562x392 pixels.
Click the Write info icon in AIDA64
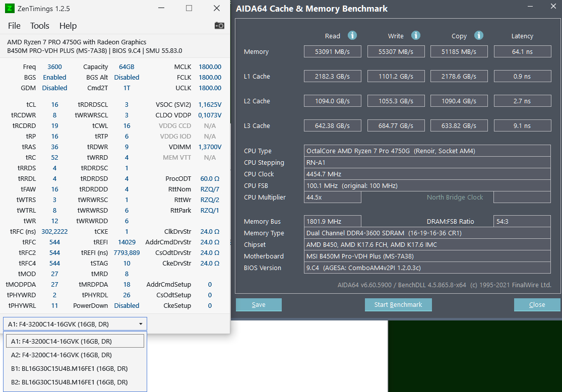pyautogui.click(x=416, y=35)
